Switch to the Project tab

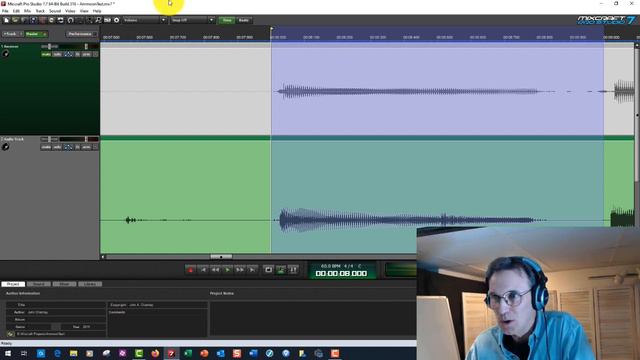[13, 284]
